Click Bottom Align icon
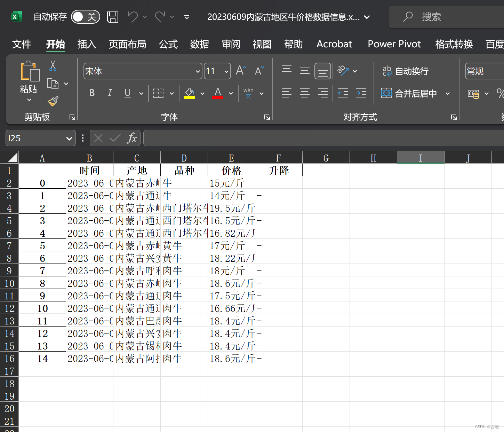The image size is (504, 432). click(x=323, y=71)
